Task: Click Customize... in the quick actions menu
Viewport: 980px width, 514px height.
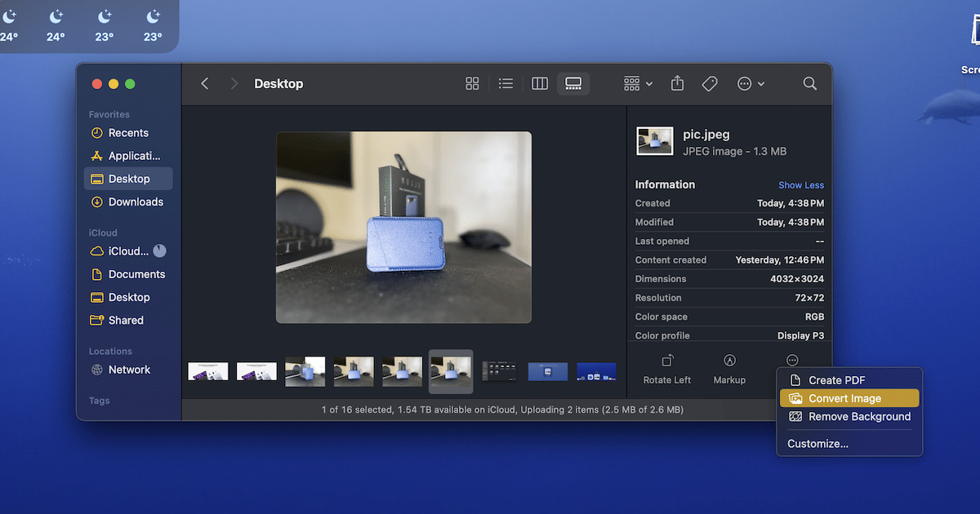Action: [x=817, y=444]
